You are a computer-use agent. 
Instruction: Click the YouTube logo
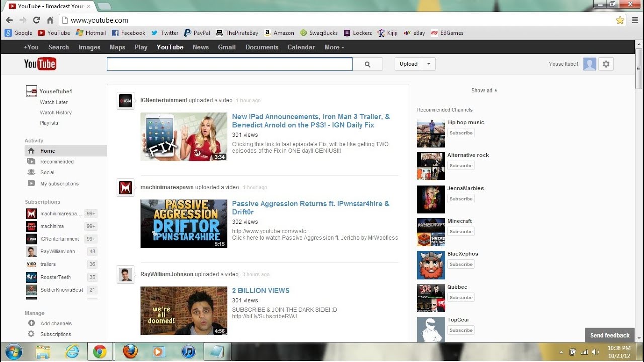tap(40, 64)
